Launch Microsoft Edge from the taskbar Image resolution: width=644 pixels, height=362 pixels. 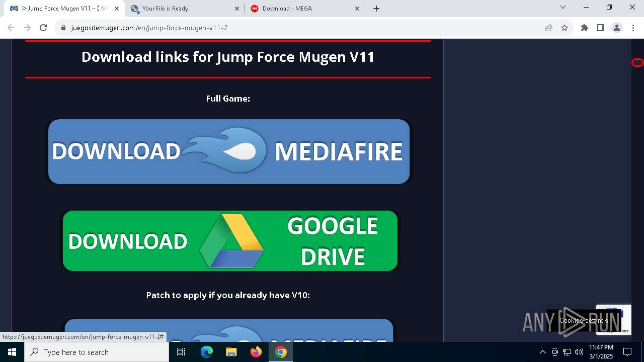point(206,352)
